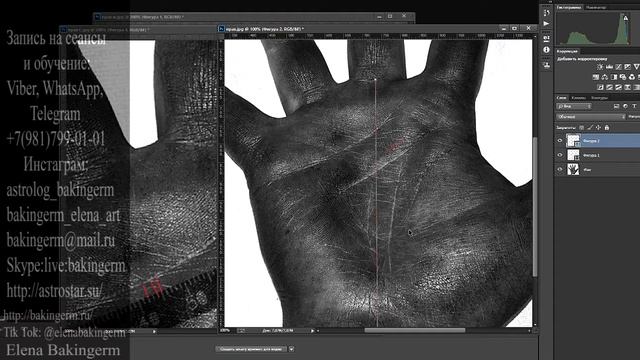640x360 pixels.
Task: Click the document size info in status bar
Action: coord(278,331)
